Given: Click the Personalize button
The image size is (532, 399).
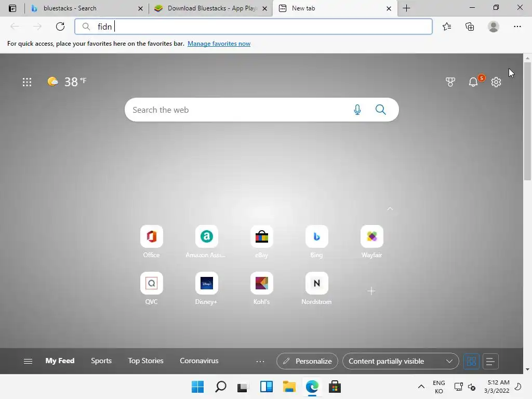Looking at the screenshot, I should 307,361.
